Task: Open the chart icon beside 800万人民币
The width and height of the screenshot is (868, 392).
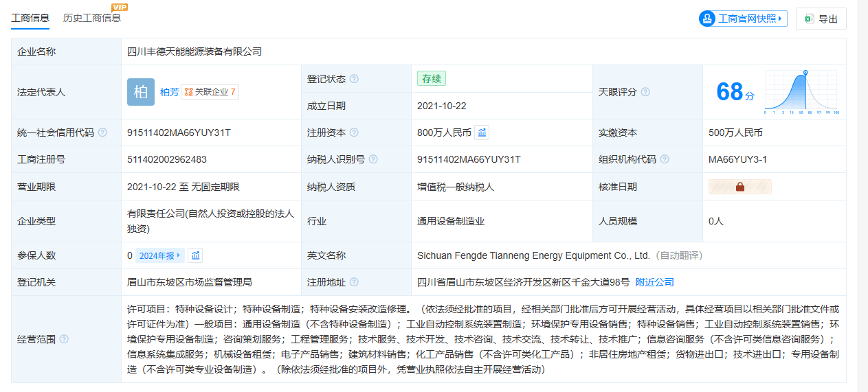Action: pyautogui.click(x=482, y=132)
